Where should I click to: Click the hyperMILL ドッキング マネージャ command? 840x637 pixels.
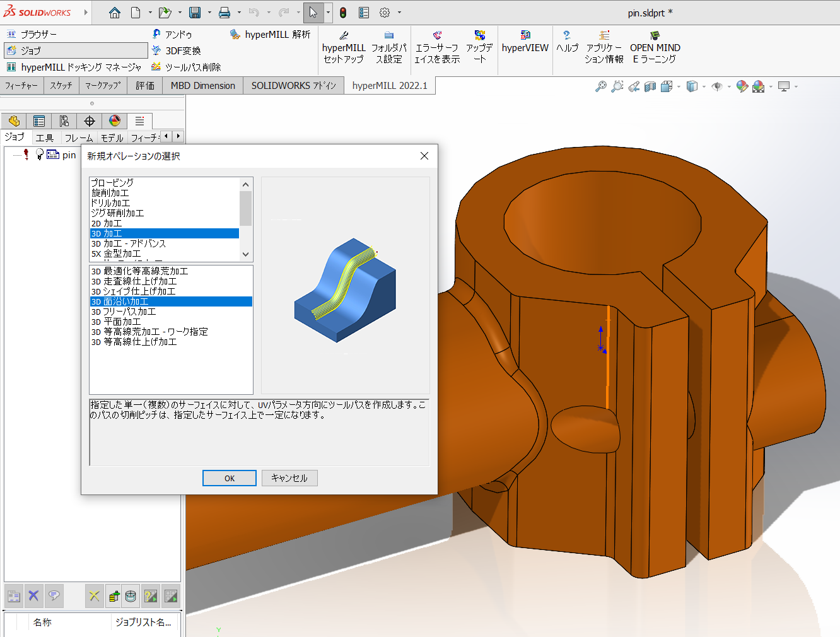tap(74, 67)
